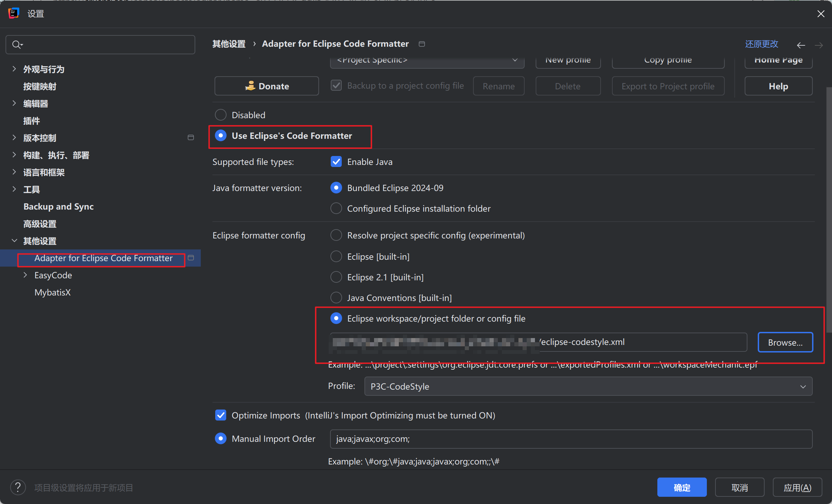
Task: Expand the 版本控制 section
Action: point(14,138)
